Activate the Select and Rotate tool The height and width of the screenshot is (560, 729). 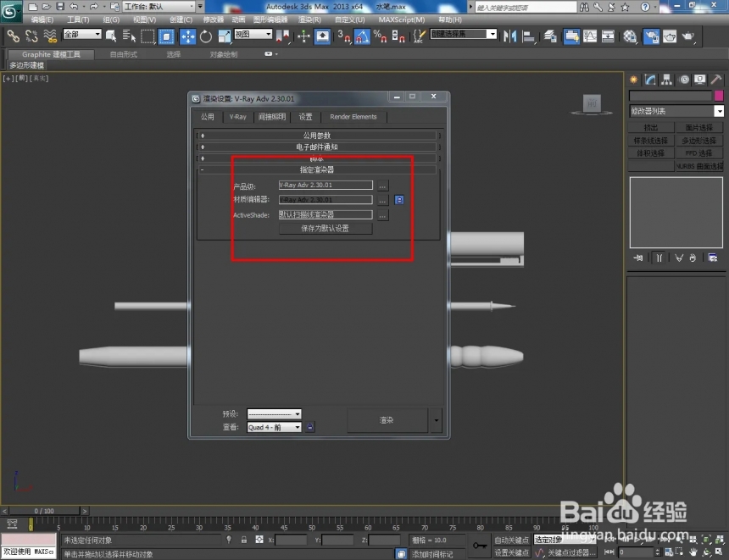coord(205,36)
